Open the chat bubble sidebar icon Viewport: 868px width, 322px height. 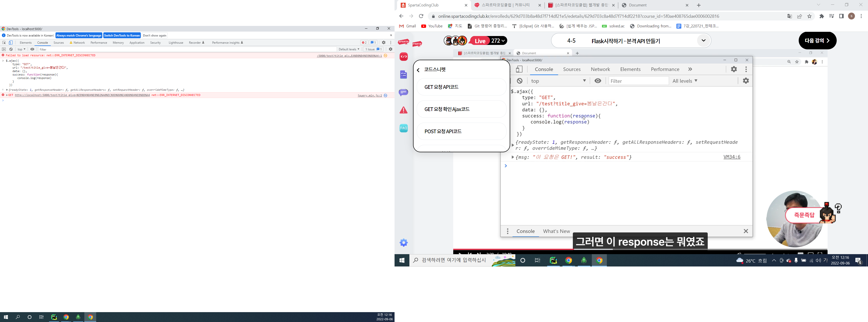click(x=404, y=92)
